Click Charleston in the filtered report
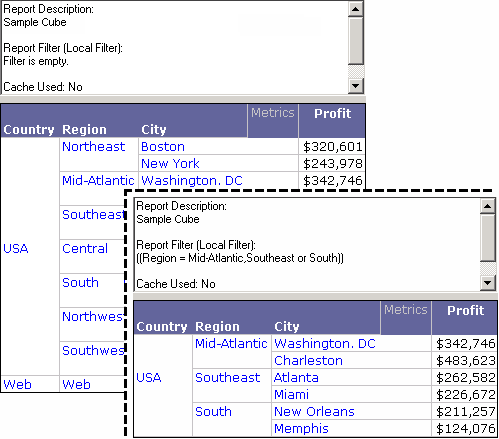The height and width of the screenshot is (439, 499). coord(308,361)
